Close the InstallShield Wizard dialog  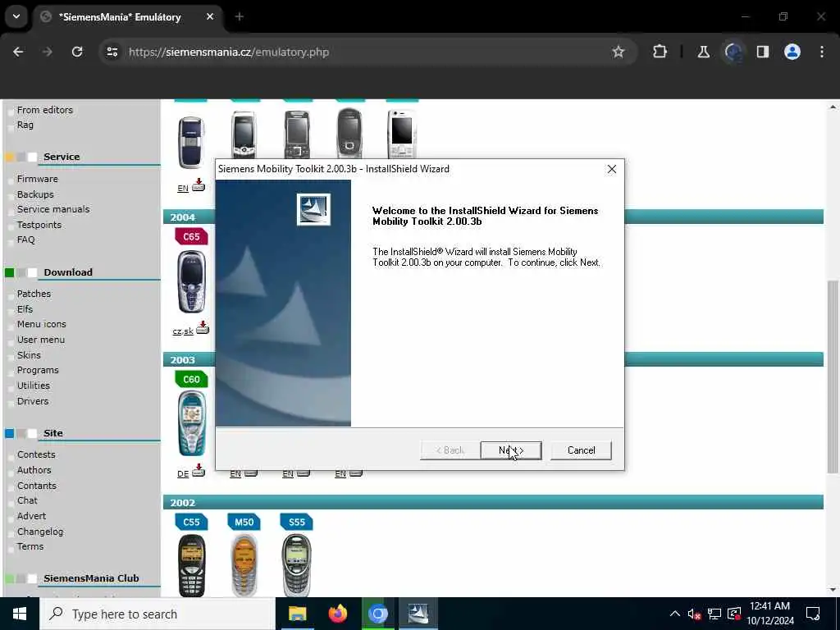[x=612, y=169]
